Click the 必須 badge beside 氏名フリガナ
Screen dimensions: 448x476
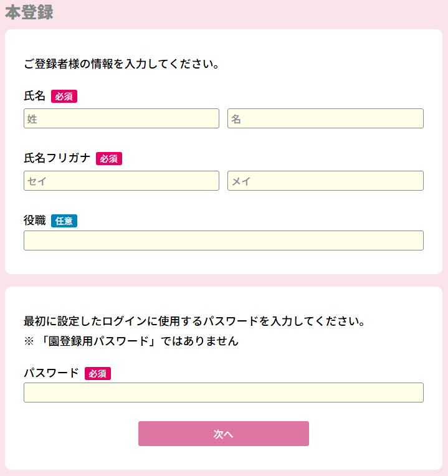109,159
